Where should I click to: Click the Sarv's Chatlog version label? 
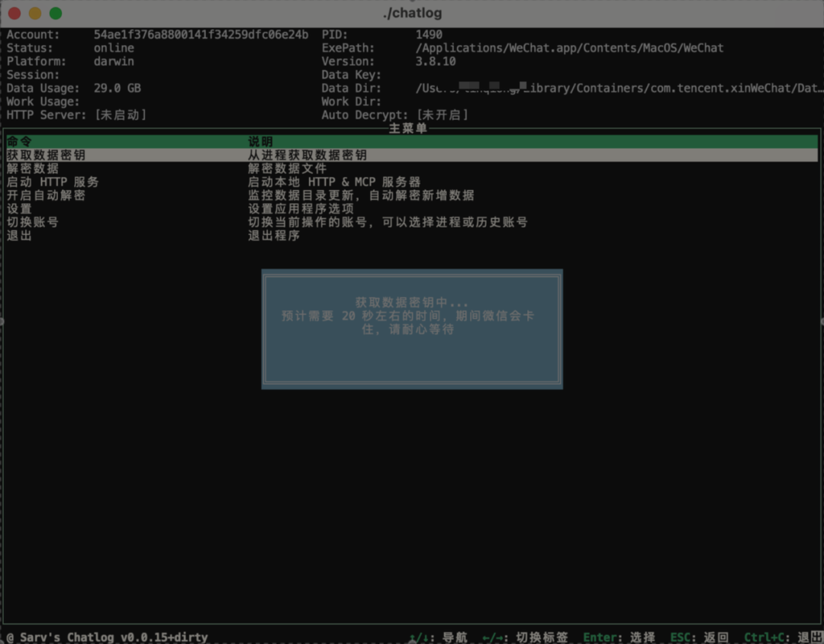tap(107, 636)
